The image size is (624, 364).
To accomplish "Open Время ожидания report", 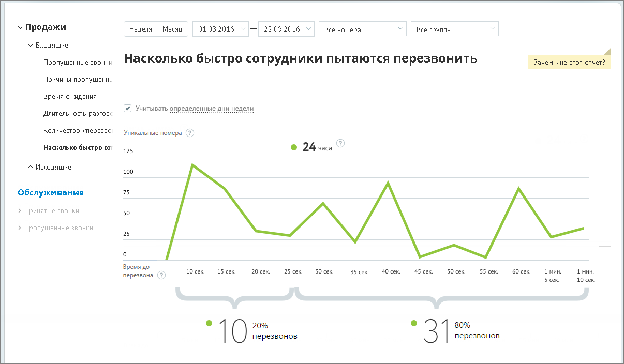I will click(70, 97).
